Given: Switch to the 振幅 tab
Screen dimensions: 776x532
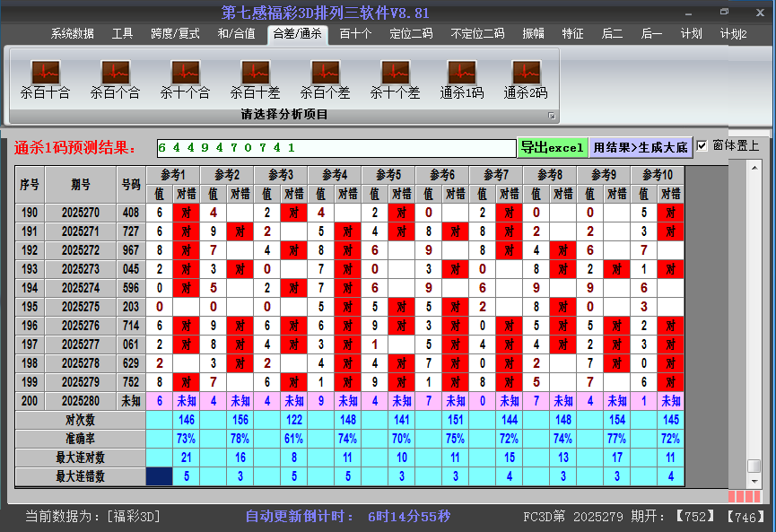Looking at the screenshot, I should coord(533,34).
